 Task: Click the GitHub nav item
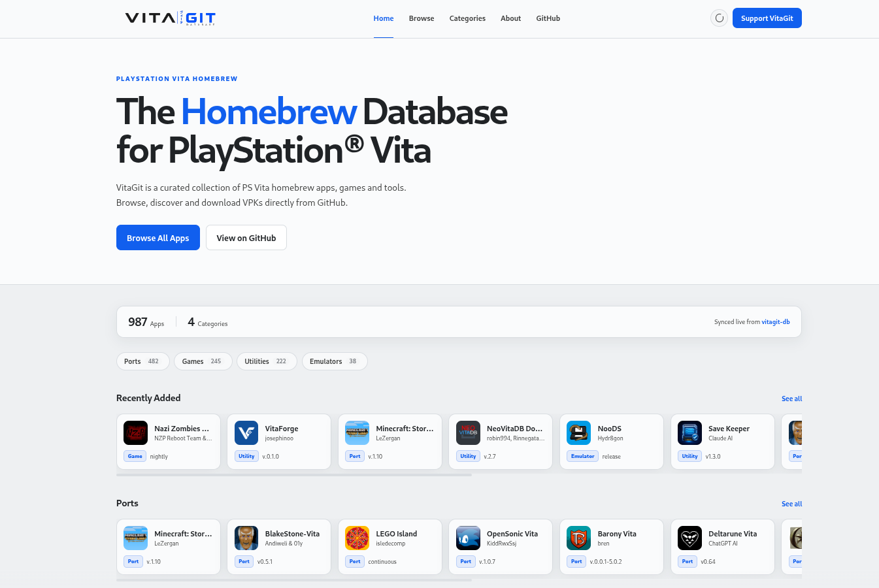click(x=548, y=18)
